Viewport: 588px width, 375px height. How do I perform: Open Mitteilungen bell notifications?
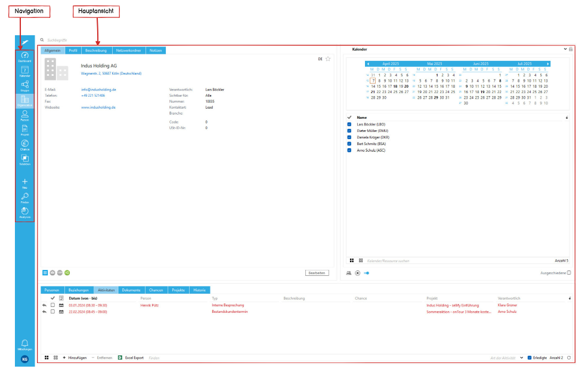pyautogui.click(x=24, y=343)
